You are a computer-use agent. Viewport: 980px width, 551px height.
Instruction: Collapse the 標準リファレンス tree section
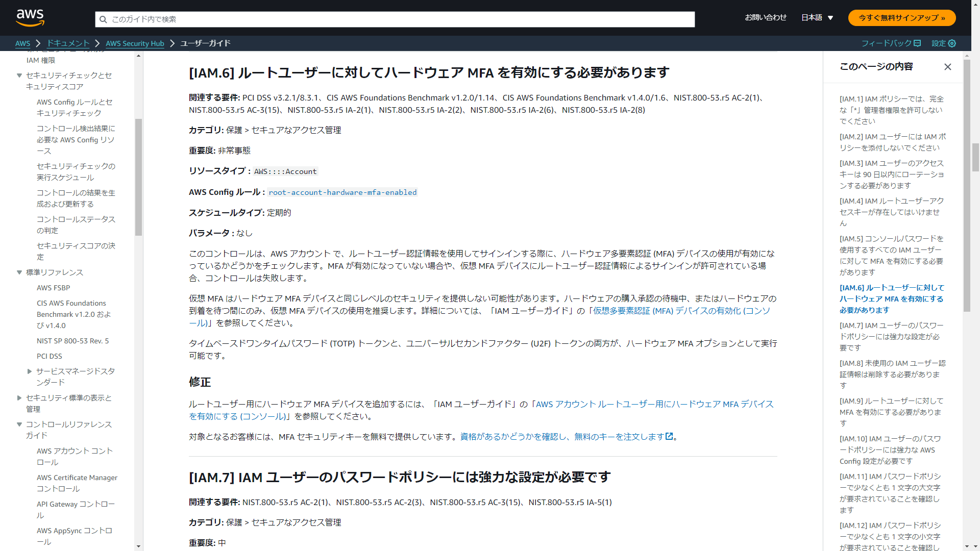coord(19,272)
